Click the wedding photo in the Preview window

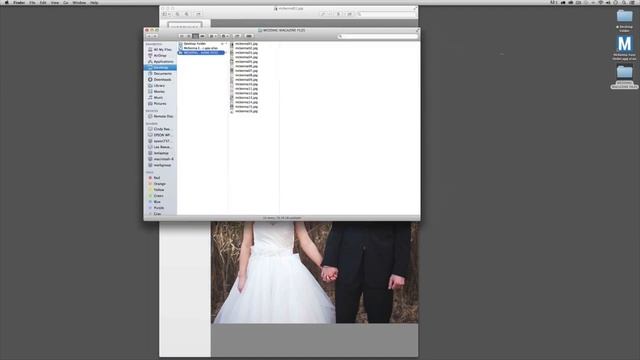(x=315, y=272)
